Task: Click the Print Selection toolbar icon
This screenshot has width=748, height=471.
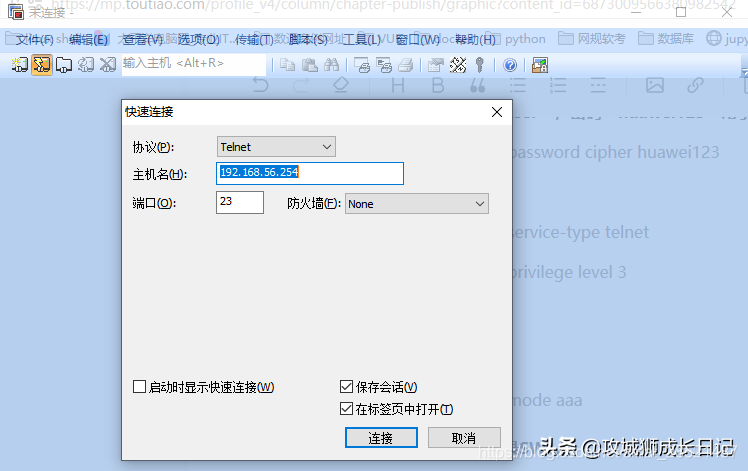Action: click(x=384, y=65)
